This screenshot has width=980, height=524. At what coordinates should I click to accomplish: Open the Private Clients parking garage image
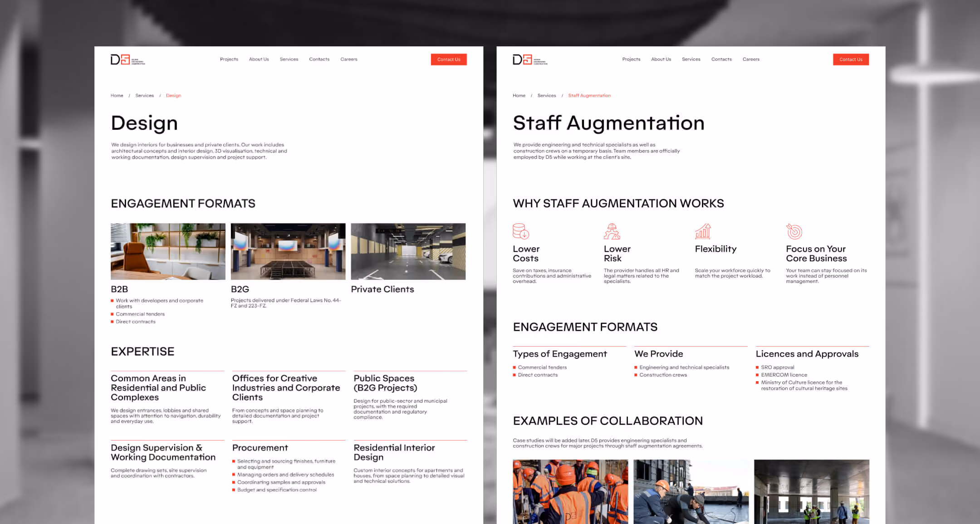(408, 251)
